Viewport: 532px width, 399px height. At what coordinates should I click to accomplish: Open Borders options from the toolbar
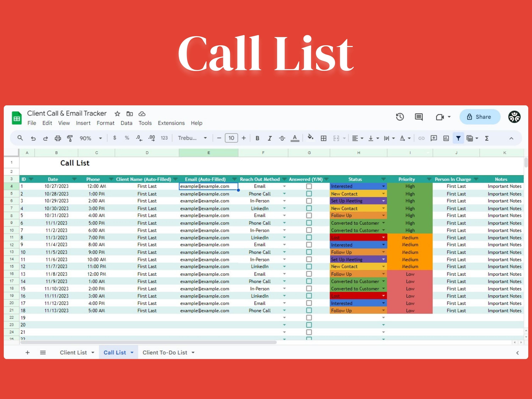(x=323, y=138)
